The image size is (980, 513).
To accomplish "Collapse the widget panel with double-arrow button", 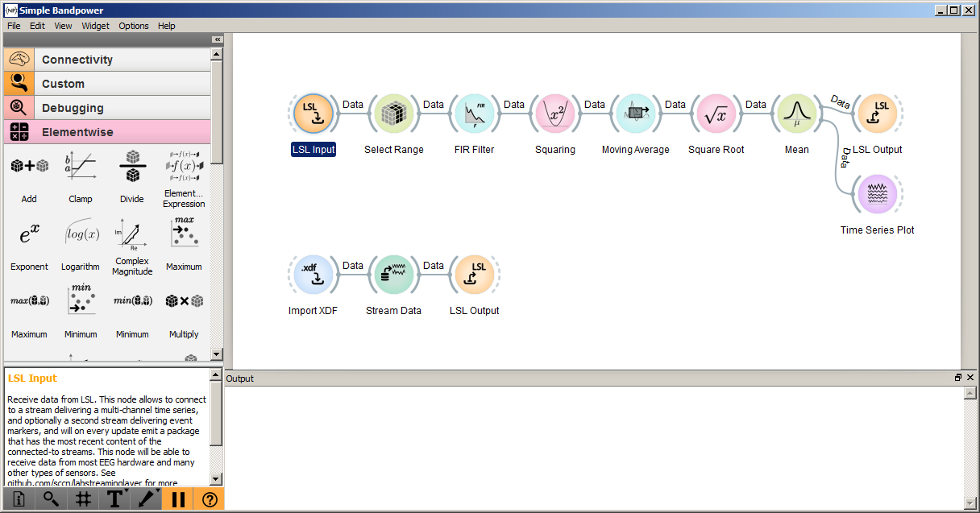I will [x=217, y=39].
